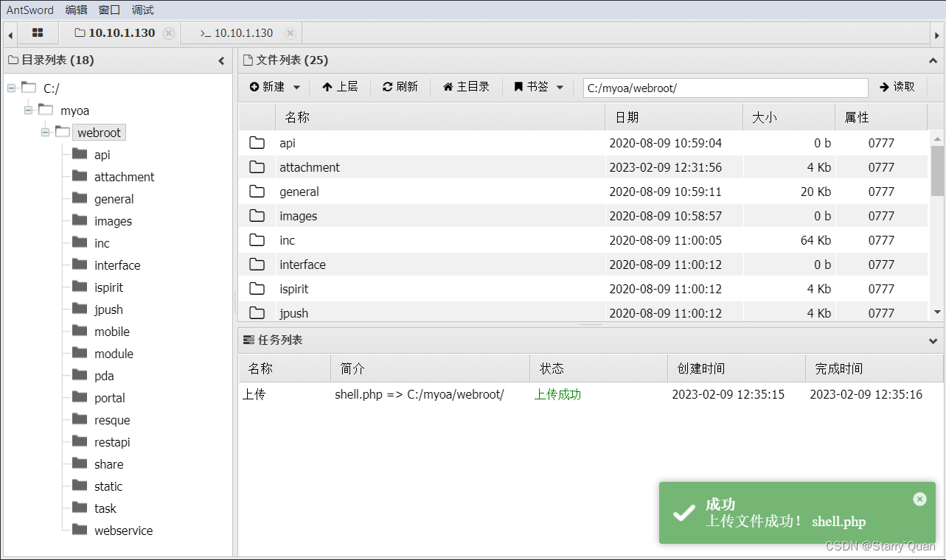This screenshot has height=560, width=946.
Task: Click folder icon of ispirit file row
Action: (x=257, y=289)
